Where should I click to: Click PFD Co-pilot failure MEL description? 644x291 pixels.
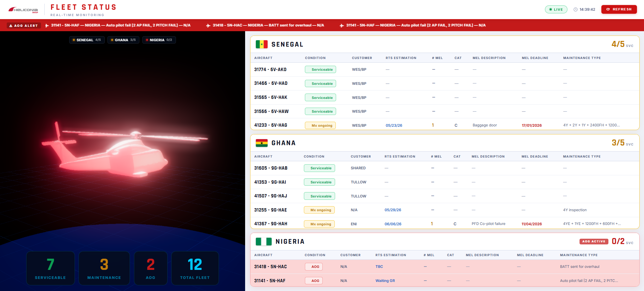488,224
